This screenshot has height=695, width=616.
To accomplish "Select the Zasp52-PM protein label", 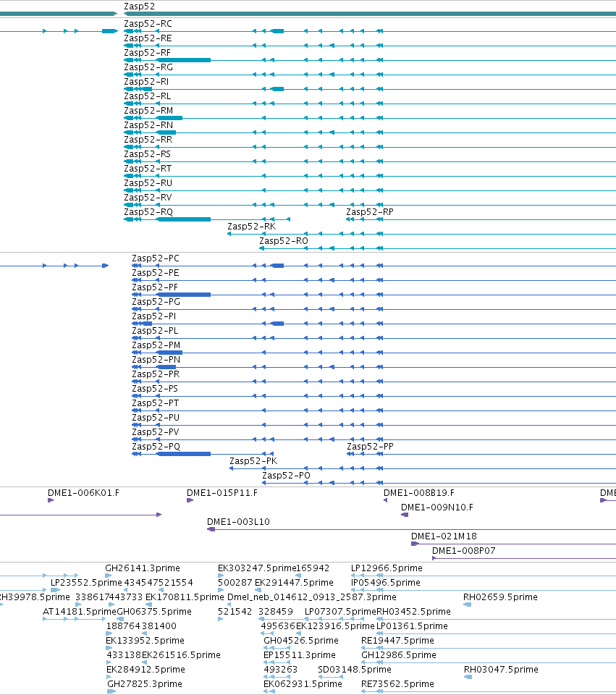I will (x=156, y=345).
